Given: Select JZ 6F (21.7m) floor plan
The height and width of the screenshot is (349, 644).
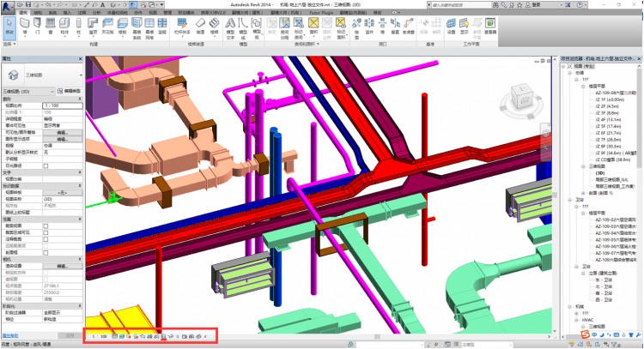Looking at the screenshot, I should tap(608, 133).
